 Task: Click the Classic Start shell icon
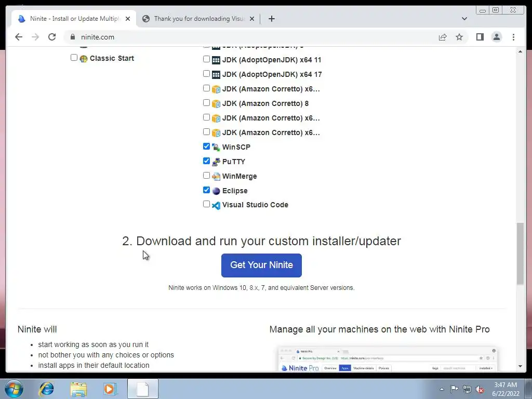pos(84,58)
